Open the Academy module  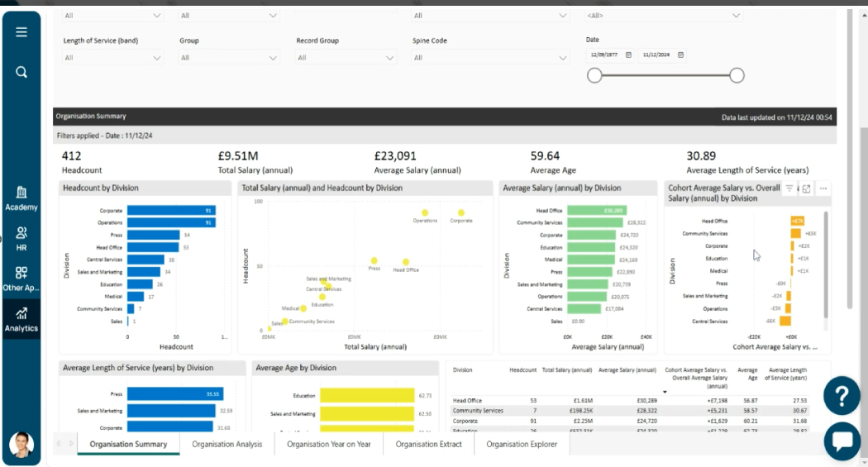click(x=21, y=198)
